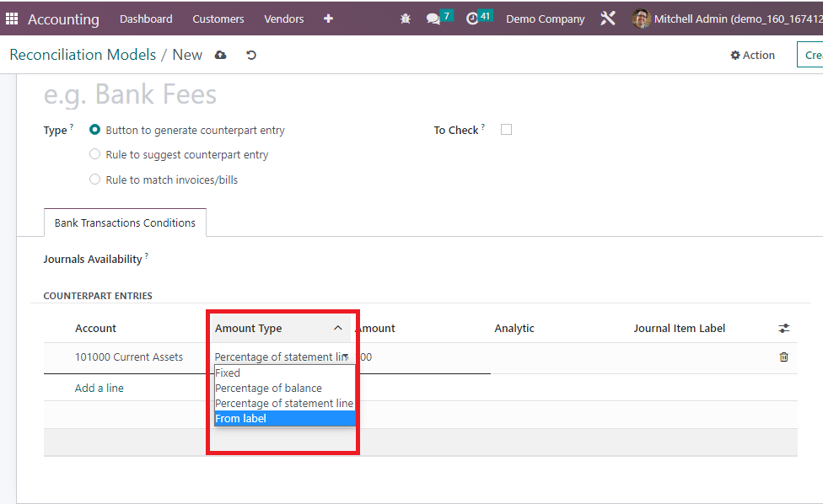Open the bug debug tools icon

406,19
